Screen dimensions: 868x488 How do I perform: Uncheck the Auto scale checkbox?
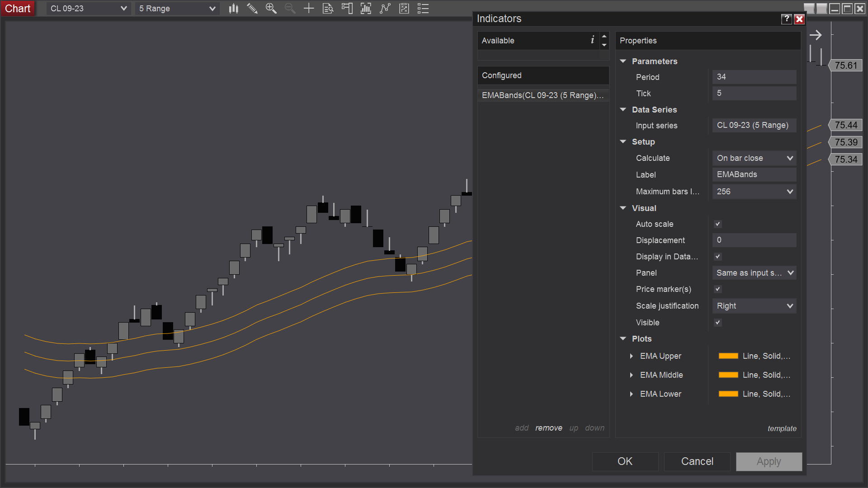(717, 224)
